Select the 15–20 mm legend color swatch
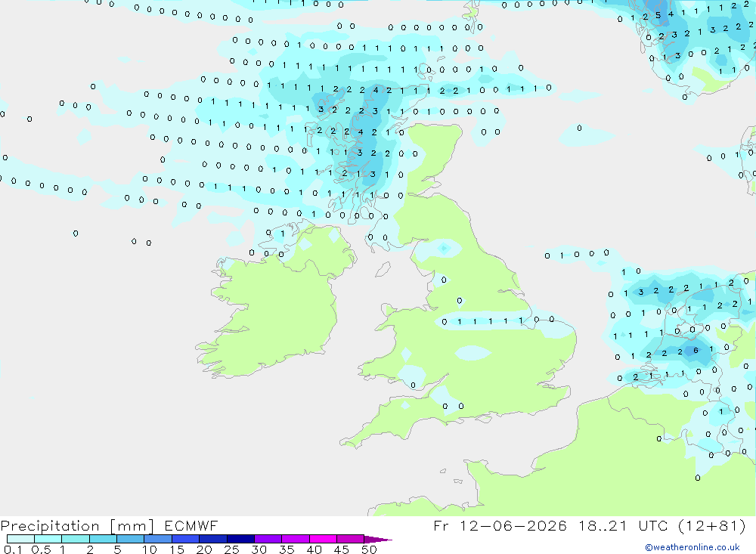 (186, 539)
